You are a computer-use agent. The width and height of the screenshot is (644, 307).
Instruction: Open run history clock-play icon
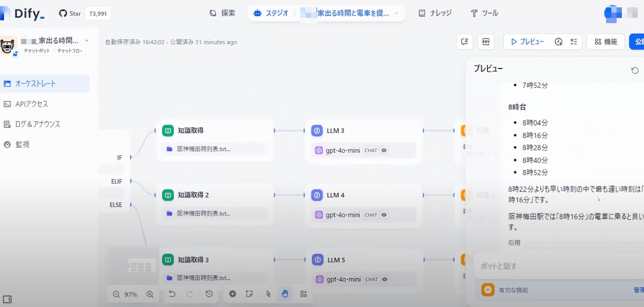[559, 42]
